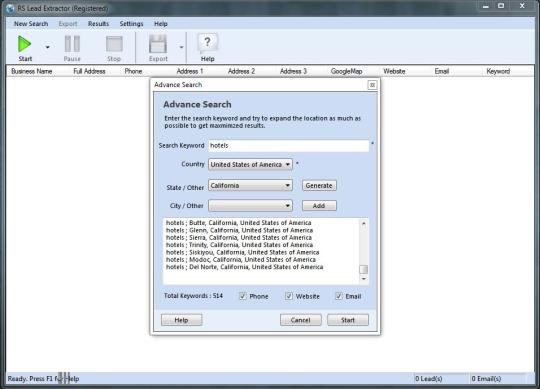Click the RS Lead Extractor globe icon
Viewport: 540px width, 389px height.
point(10,8)
